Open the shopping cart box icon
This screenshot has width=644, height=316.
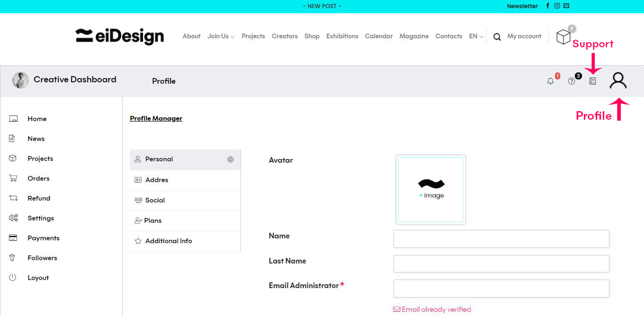point(563,37)
